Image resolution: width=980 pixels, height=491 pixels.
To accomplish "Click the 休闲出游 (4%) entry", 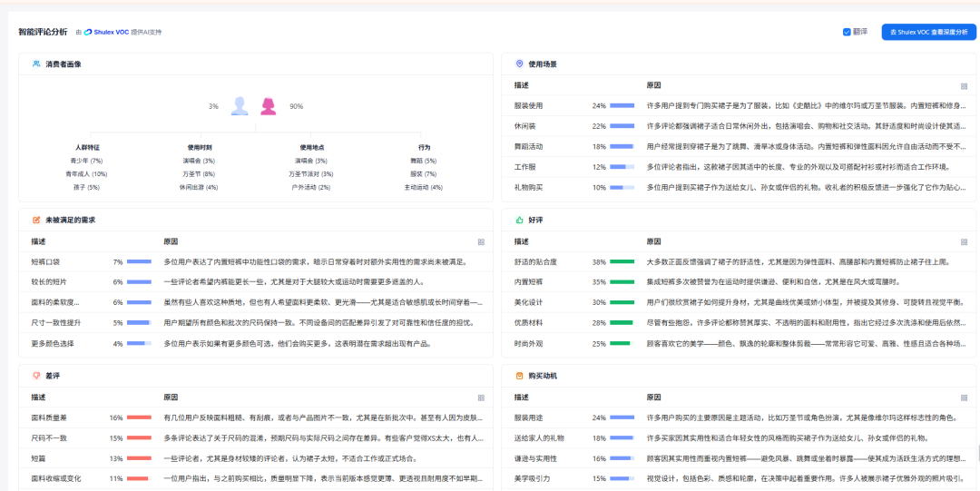I will (x=198, y=187).
